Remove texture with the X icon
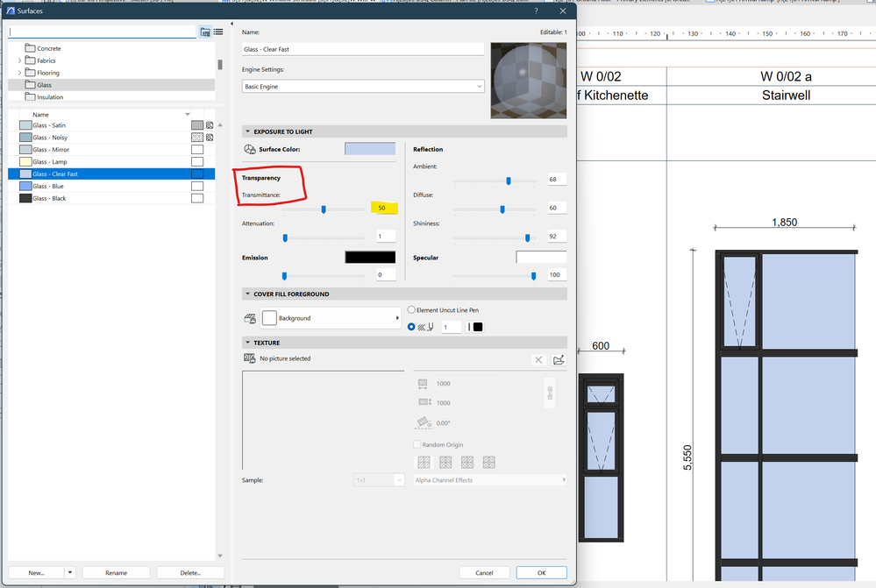Image resolution: width=876 pixels, height=588 pixels. click(x=538, y=359)
